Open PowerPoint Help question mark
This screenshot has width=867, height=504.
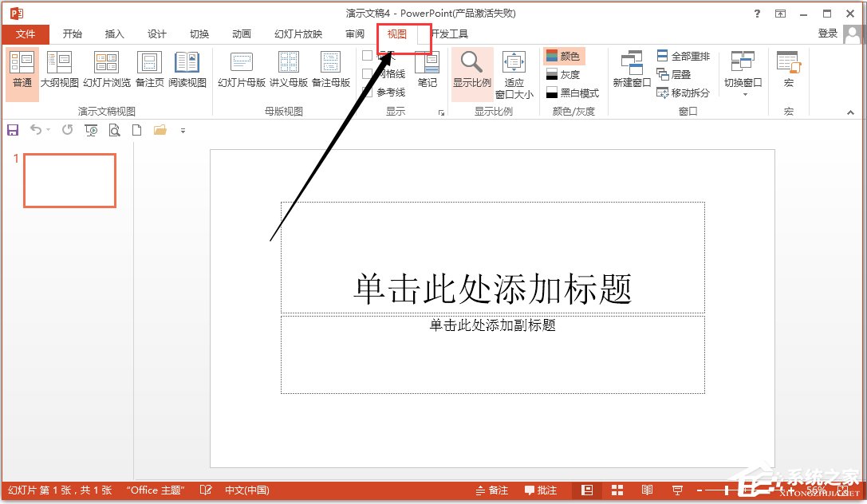click(x=757, y=14)
